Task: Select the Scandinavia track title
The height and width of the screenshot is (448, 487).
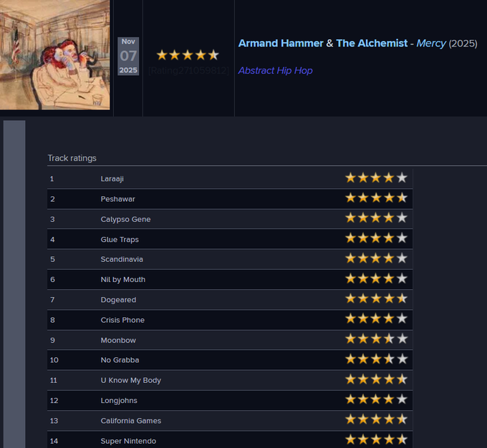Action: coord(122,259)
